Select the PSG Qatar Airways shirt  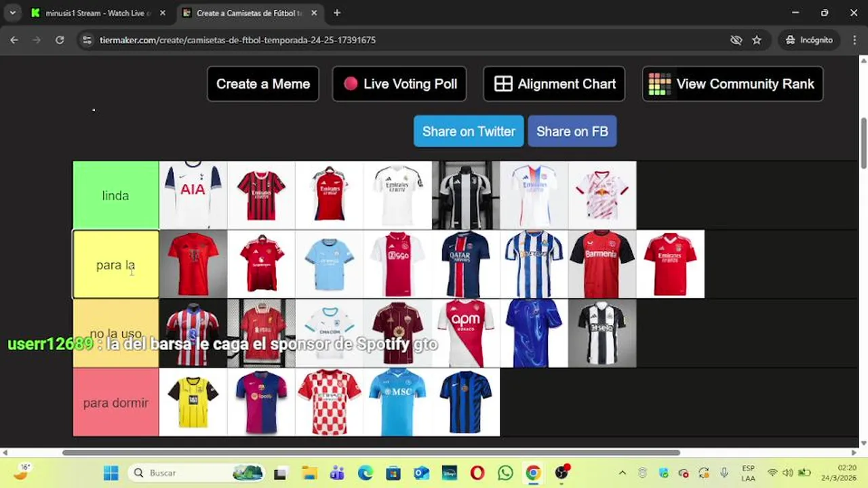pyautogui.click(x=466, y=264)
